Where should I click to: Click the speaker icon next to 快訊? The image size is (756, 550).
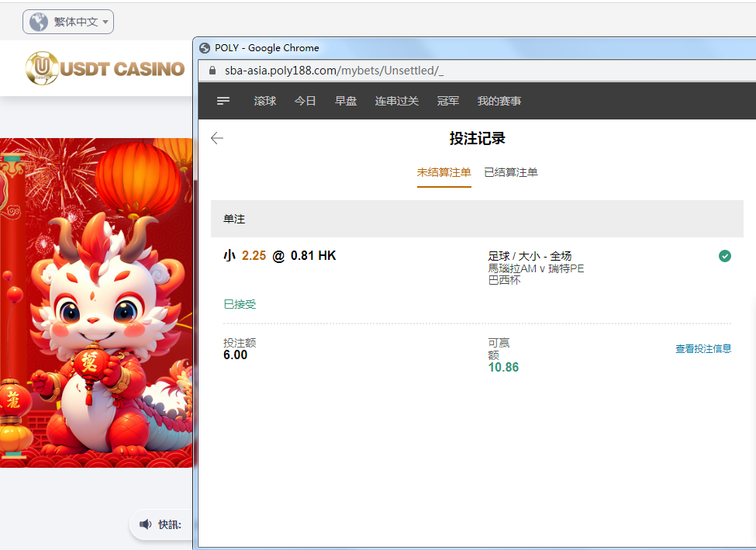pos(145,524)
